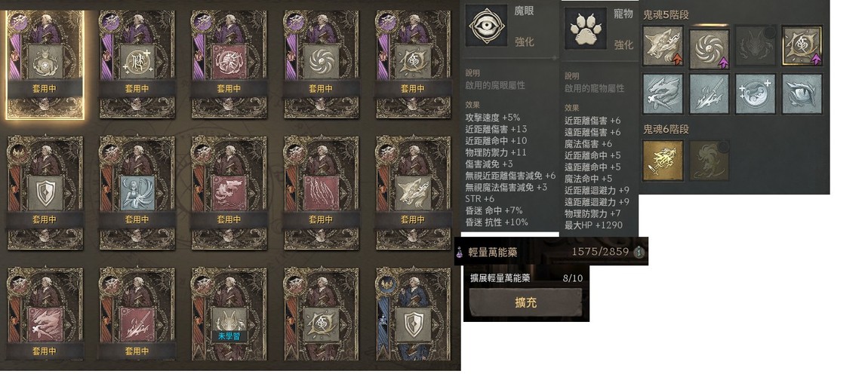The image size is (868, 377).
Task: Select the blue-bannered shield card
Action: click(414, 314)
